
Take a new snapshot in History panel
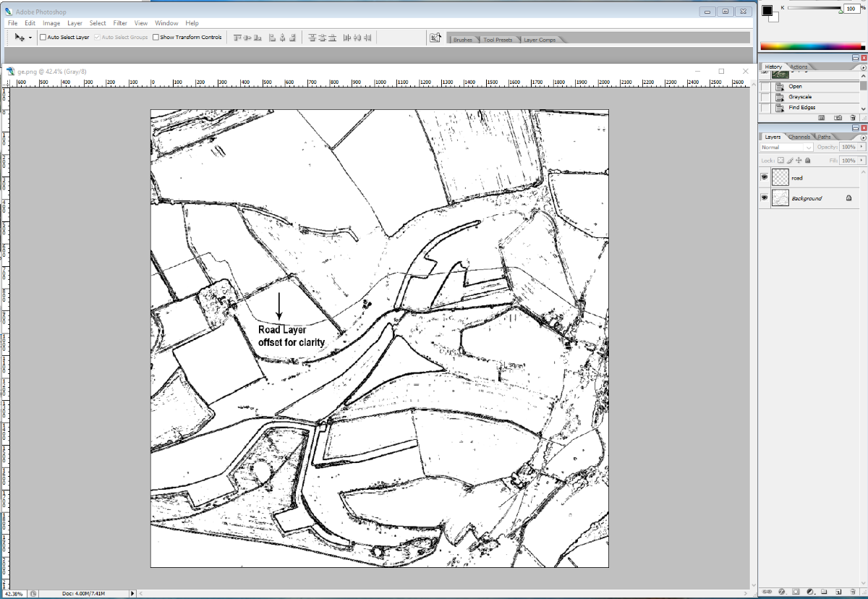(838, 117)
